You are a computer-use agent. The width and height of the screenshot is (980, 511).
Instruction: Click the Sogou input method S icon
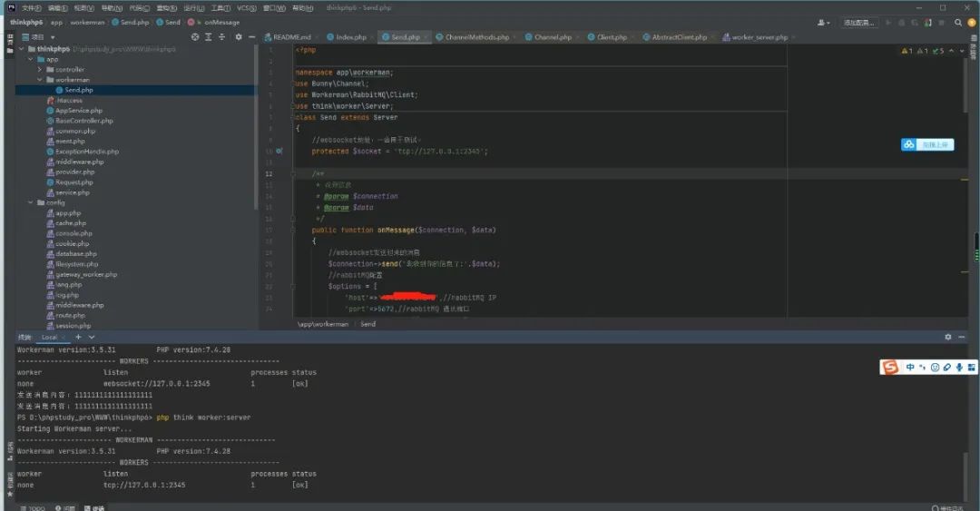coord(891,368)
